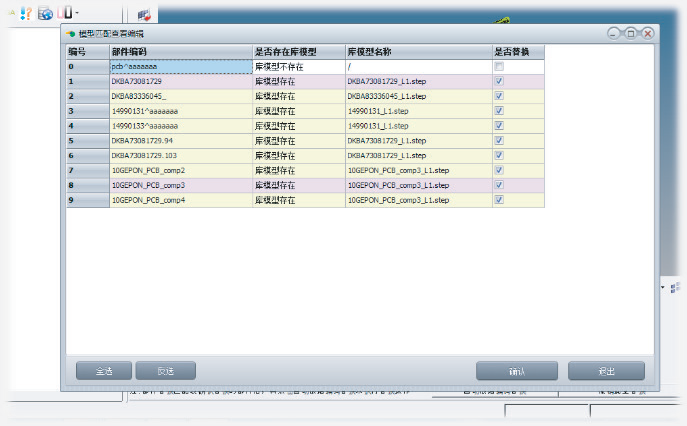Minimize the model replacement dialog
Viewport: 687px width, 426px height.
[x=614, y=34]
